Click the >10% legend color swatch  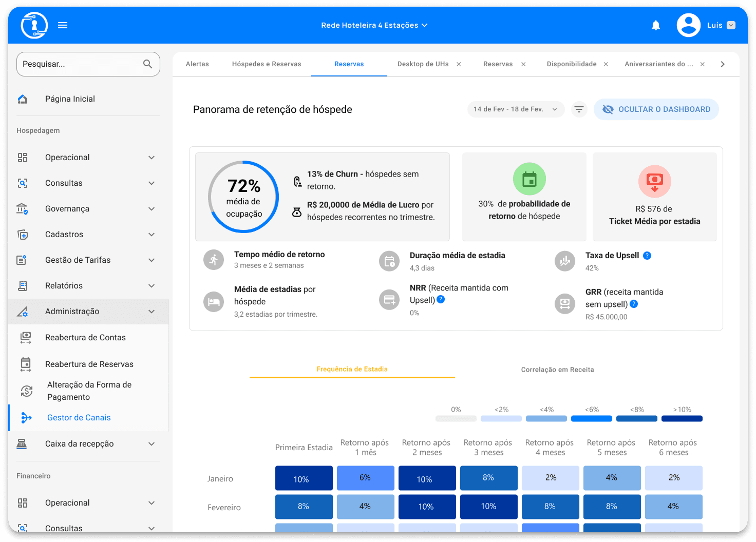[x=682, y=419]
